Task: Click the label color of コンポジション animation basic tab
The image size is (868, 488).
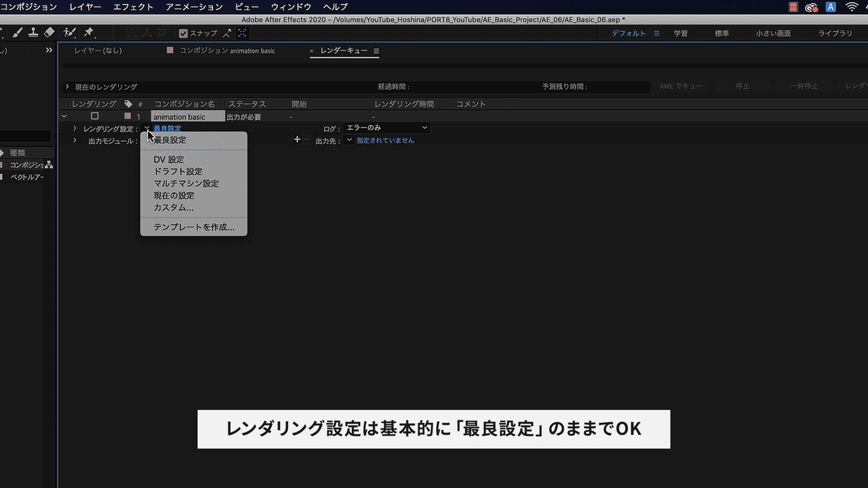Action: tap(170, 51)
